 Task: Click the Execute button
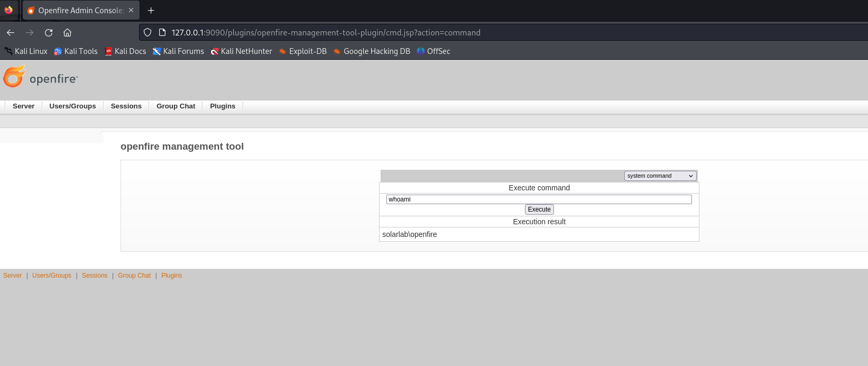click(x=539, y=209)
